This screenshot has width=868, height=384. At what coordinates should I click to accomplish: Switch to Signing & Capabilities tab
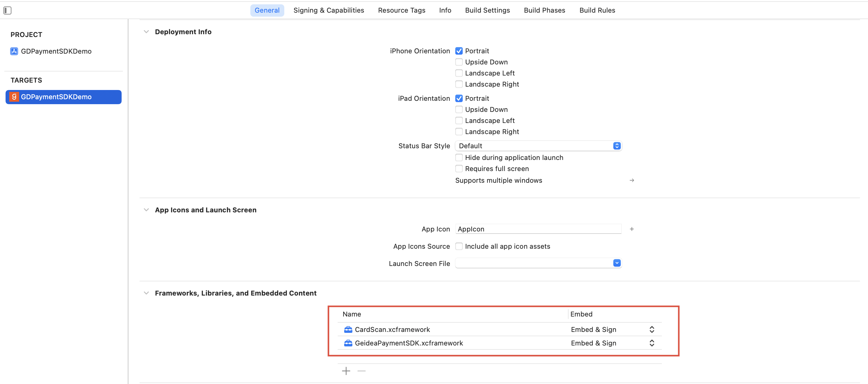coord(328,10)
